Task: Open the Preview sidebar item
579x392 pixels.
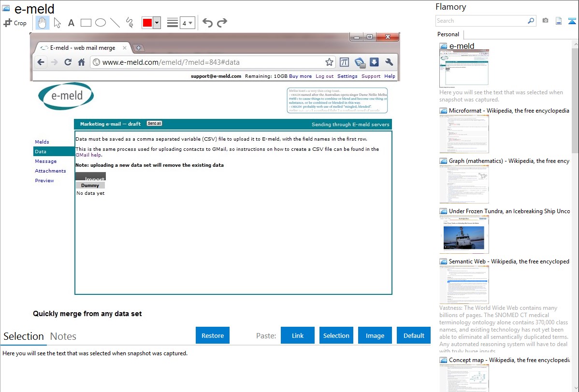Action: point(44,180)
